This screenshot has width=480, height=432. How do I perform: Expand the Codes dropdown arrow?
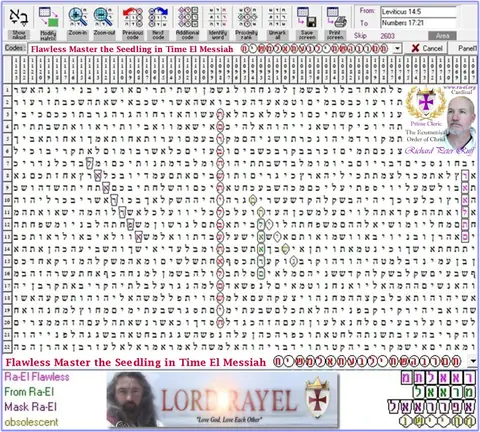click(x=397, y=49)
